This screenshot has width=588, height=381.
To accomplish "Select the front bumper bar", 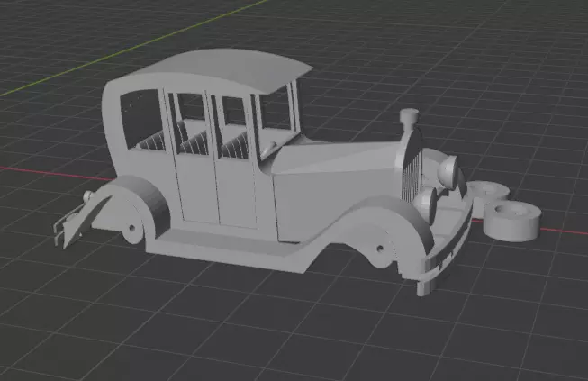I will [x=447, y=249].
